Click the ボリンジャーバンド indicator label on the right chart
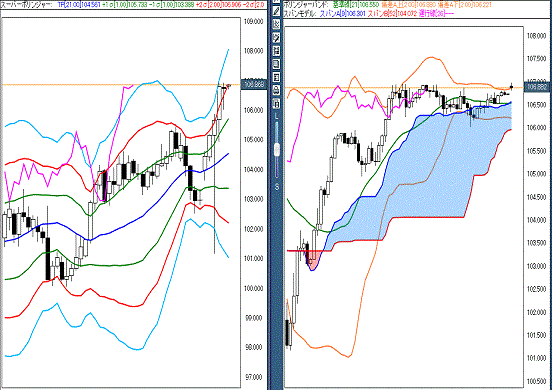 click(x=305, y=5)
